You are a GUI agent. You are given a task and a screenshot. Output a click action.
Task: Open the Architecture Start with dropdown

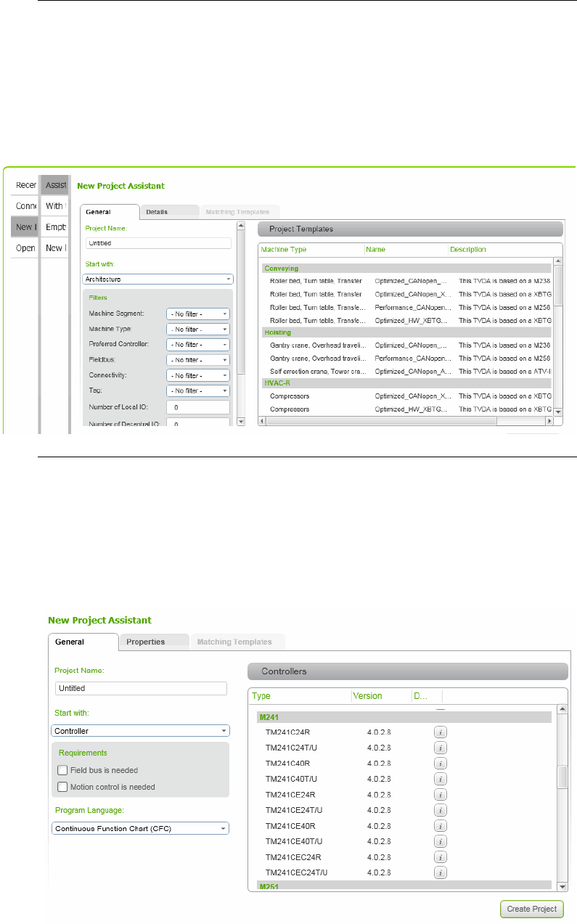point(158,278)
